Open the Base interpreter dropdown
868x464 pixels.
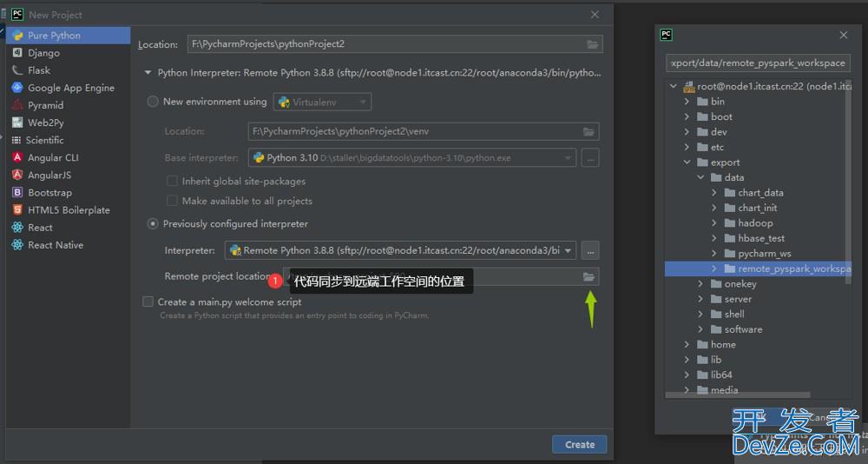(x=411, y=158)
